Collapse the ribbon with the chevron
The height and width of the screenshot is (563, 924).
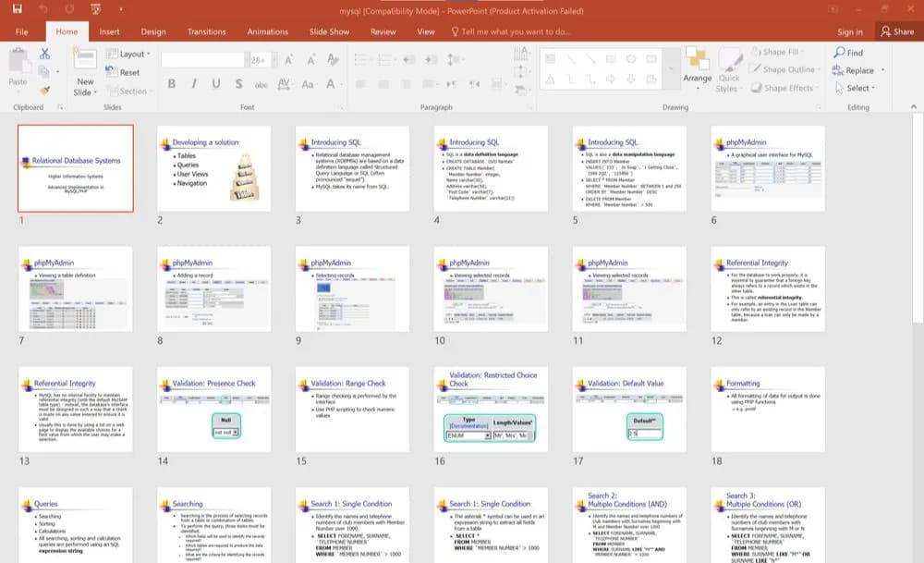(914, 106)
